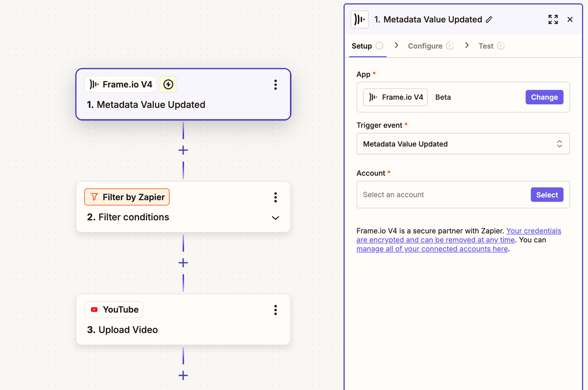Click the Change app button
Image resolution: width=588 pixels, height=390 pixels.
pyautogui.click(x=544, y=97)
